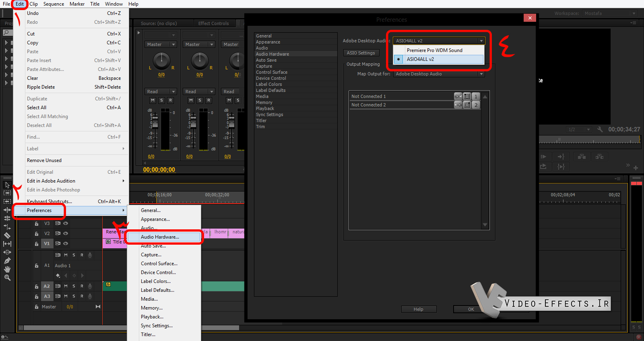
Task: Click the number 1 channel icon
Action: click(x=476, y=96)
